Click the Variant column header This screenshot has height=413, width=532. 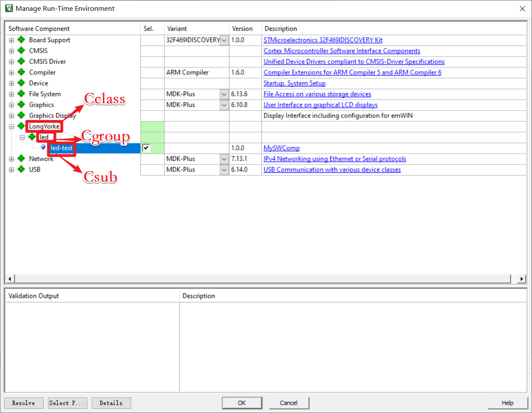tap(197, 29)
